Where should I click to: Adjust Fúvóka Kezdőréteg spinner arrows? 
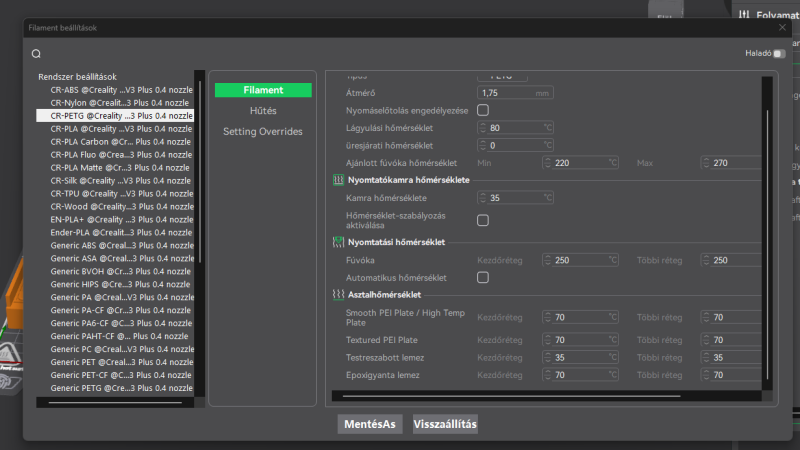(x=547, y=260)
